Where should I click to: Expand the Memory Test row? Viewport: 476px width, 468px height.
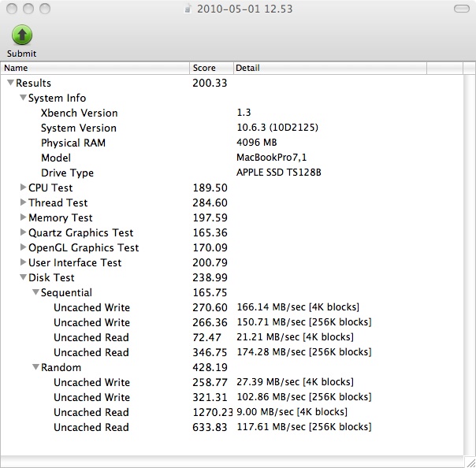[x=23, y=217]
